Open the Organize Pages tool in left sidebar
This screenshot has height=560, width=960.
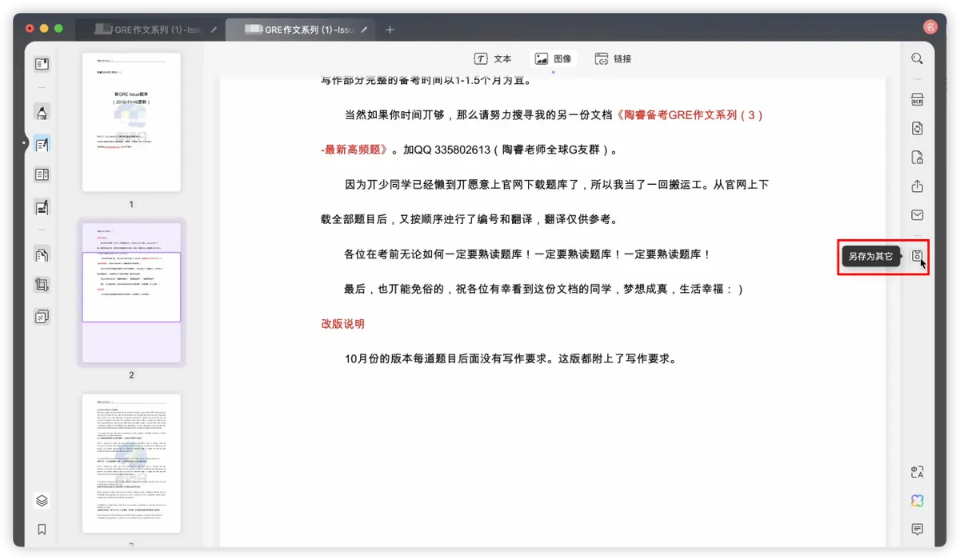[42, 254]
